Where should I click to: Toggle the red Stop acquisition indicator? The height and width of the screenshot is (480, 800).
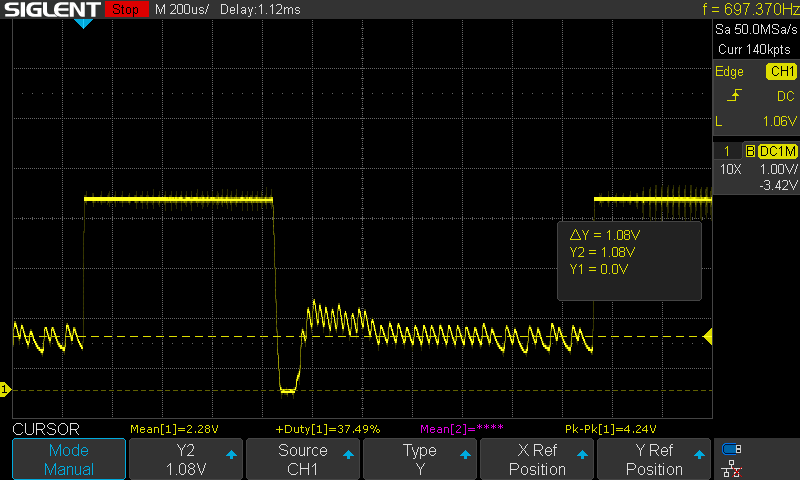click(125, 10)
